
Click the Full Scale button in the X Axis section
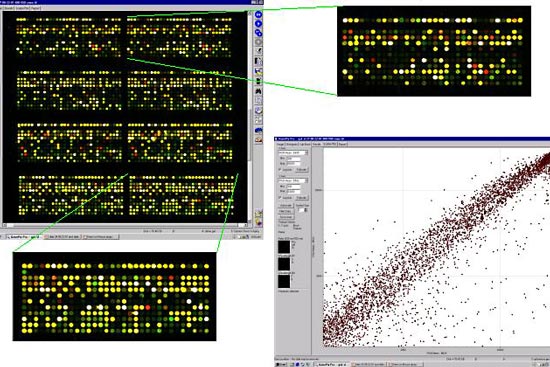(x=302, y=169)
